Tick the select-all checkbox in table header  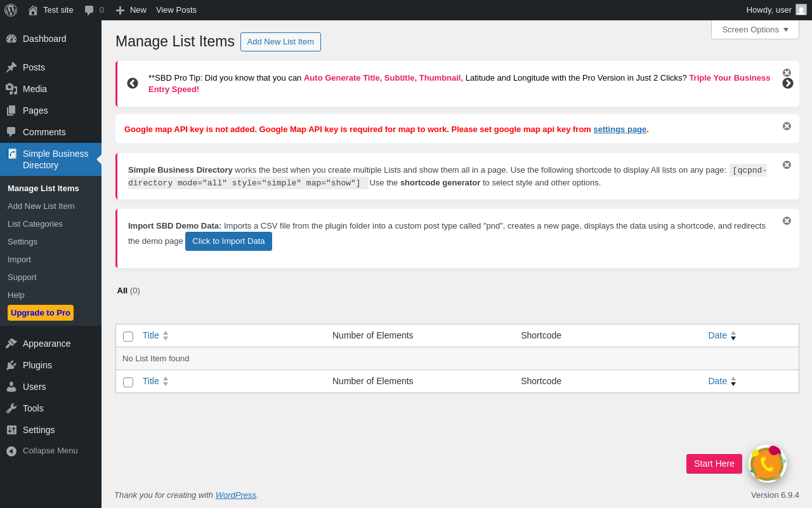click(128, 337)
